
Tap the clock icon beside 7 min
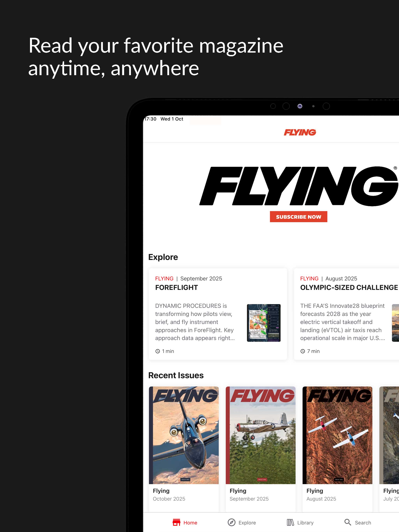(x=303, y=351)
